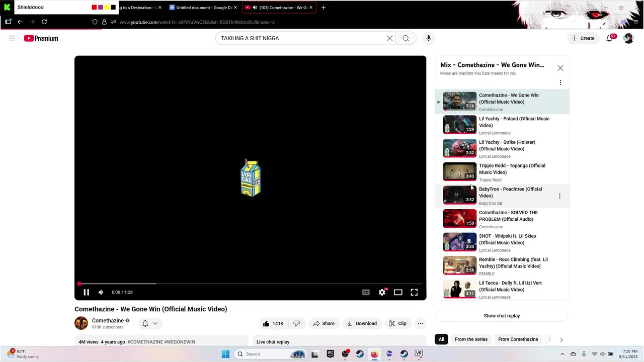Screen dimensions: 644x362
Task: Open the #WEGONEWIN hashtag link
Action: coord(180,342)
